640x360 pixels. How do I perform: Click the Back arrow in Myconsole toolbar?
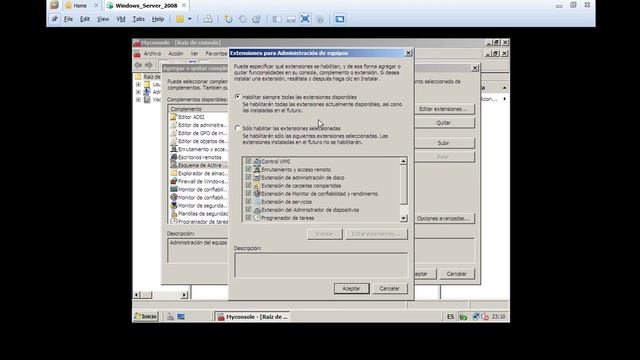pyautogui.click(x=138, y=65)
